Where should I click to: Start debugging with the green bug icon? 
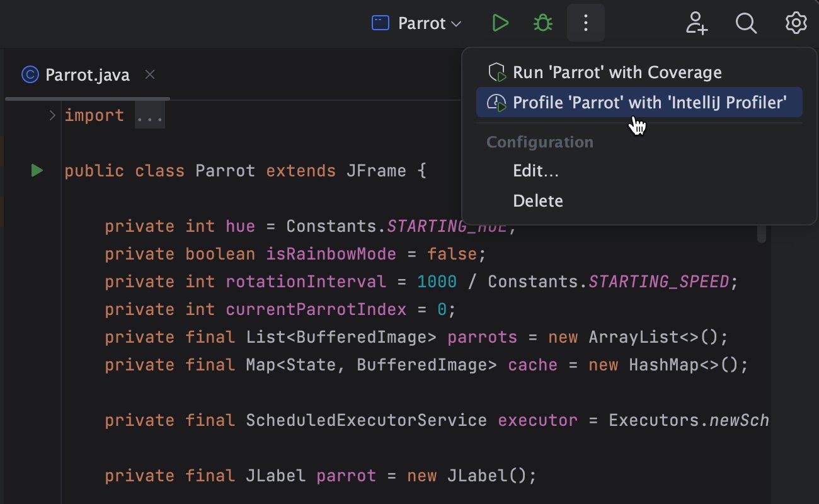[x=542, y=23]
